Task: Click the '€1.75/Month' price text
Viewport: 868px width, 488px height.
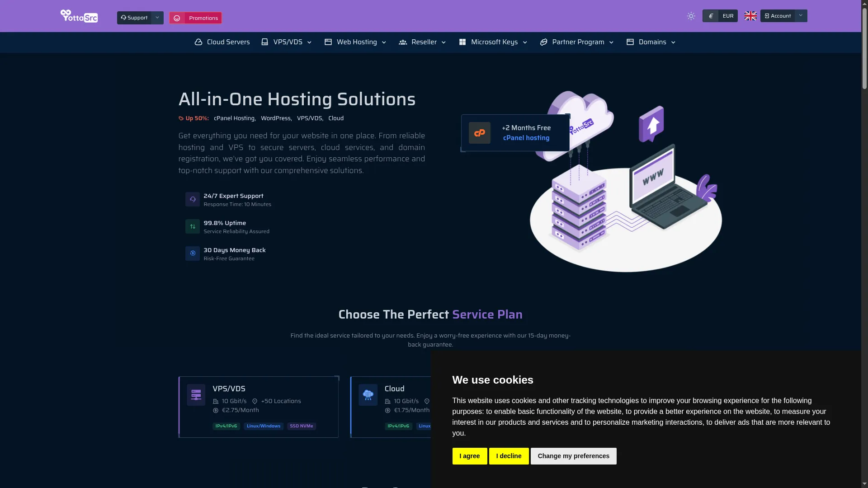Action: point(412,410)
